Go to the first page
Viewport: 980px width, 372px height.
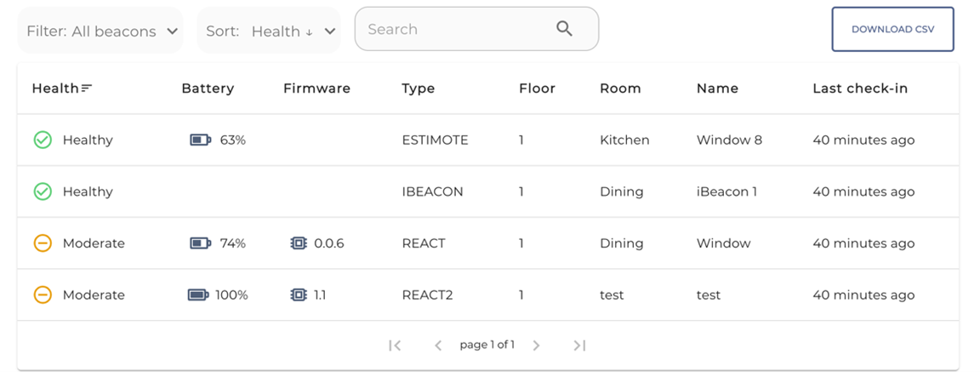(395, 345)
